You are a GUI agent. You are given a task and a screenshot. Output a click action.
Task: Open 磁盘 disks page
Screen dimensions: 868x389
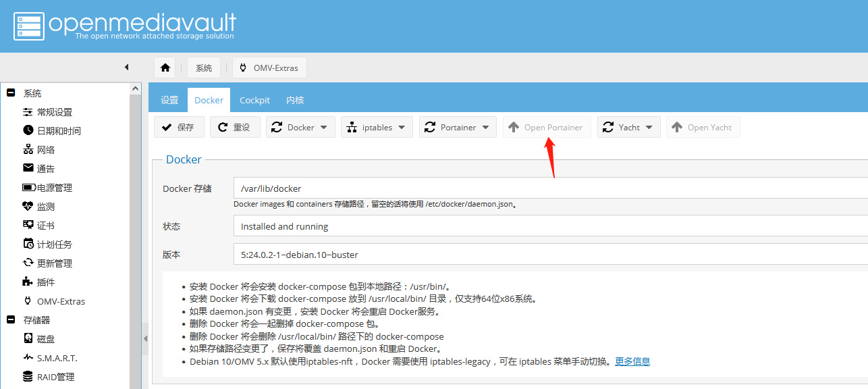[46, 339]
